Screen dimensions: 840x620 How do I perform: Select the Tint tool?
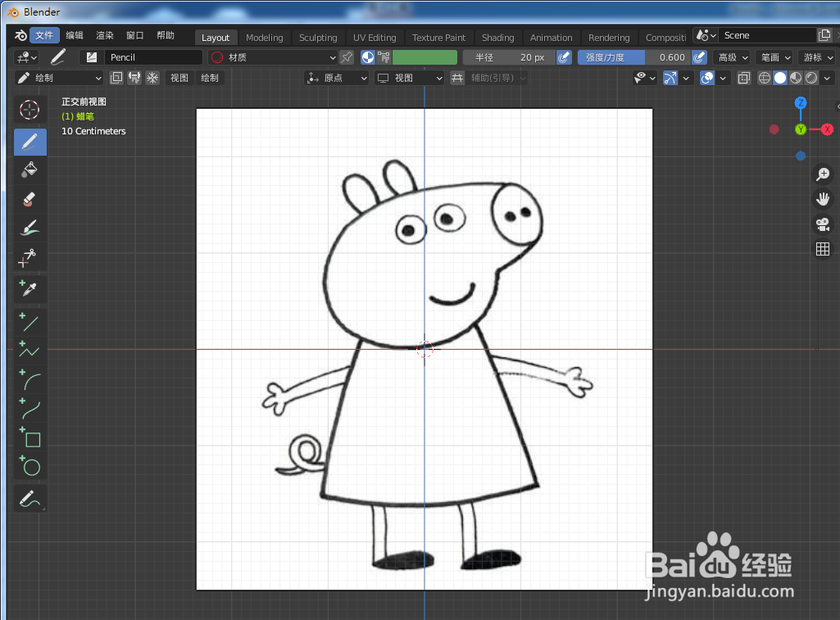[30, 227]
